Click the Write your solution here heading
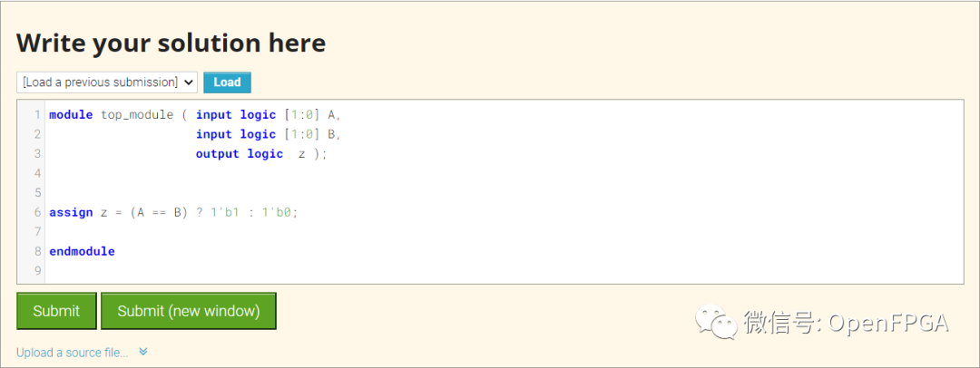 pyautogui.click(x=171, y=43)
